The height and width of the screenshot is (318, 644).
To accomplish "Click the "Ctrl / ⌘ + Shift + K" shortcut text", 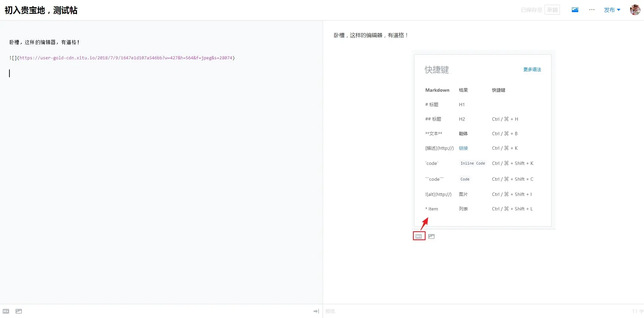I will (x=513, y=163).
